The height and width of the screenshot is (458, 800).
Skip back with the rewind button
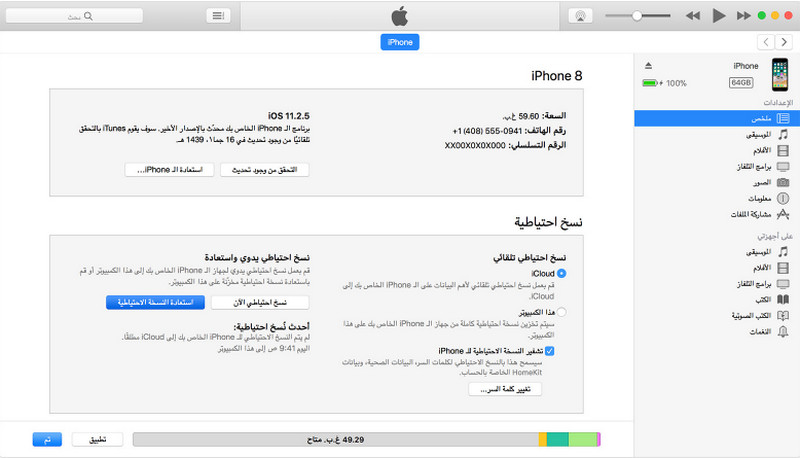692,16
